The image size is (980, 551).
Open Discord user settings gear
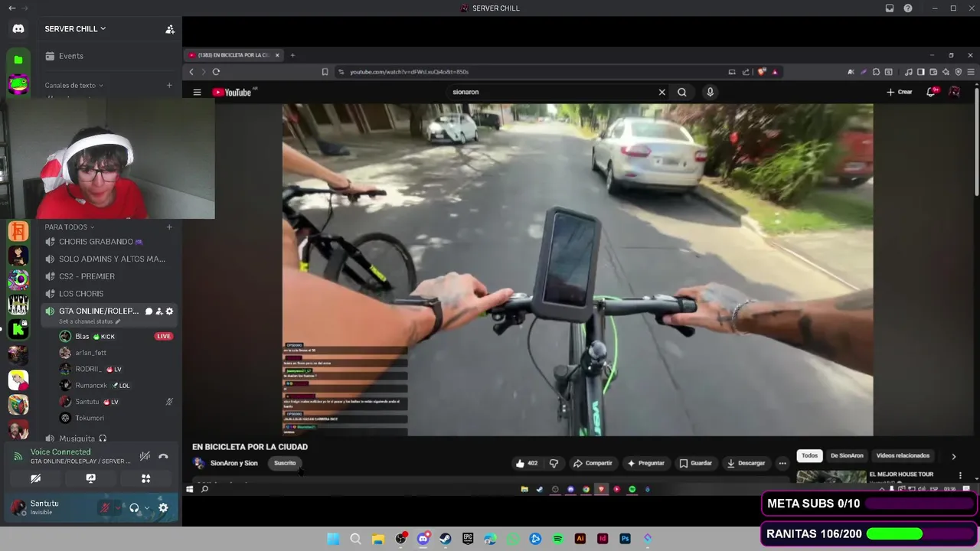(163, 508)
